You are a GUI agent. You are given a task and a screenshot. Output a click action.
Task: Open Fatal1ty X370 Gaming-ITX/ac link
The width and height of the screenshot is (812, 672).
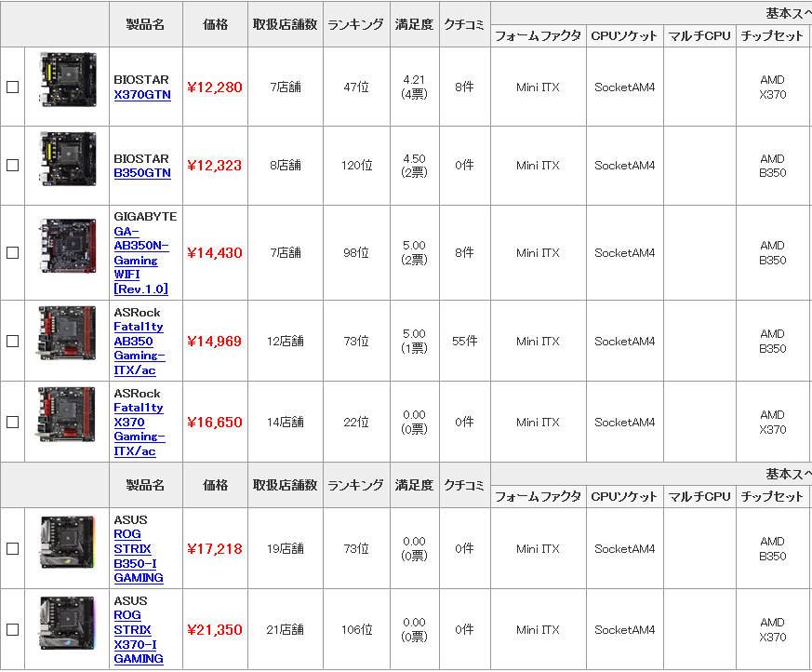click(140, 429)
